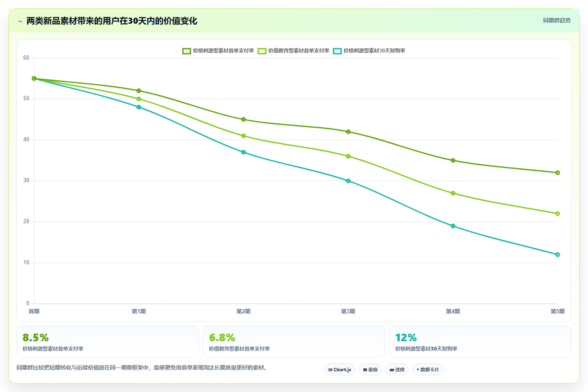Click the teal legend color box
Viewport: 588px width, 392px height.
tap(337, 51)
